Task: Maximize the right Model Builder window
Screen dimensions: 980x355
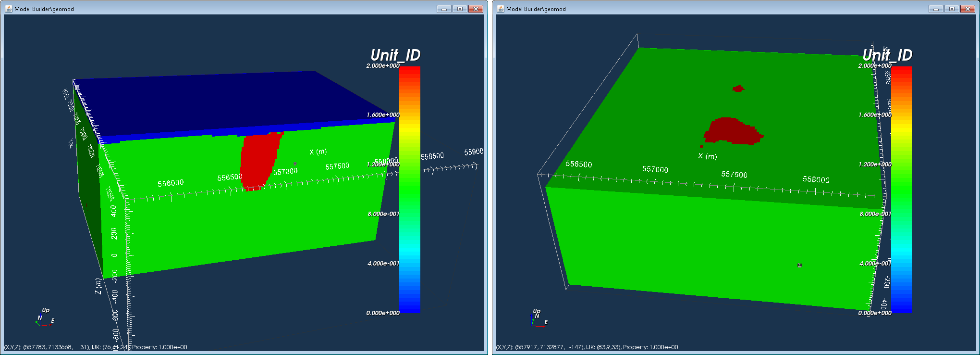Action: point(952,9)
